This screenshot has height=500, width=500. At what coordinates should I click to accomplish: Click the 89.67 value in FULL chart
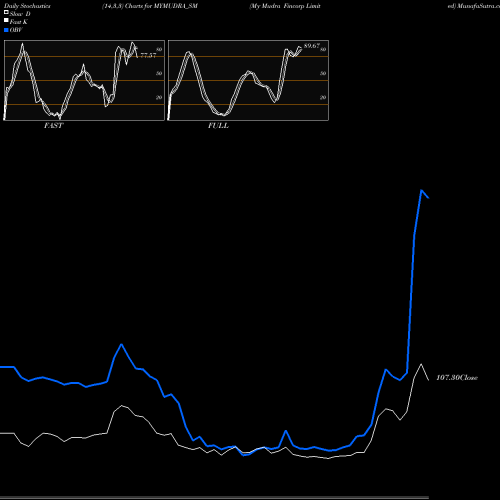point(312,46)
